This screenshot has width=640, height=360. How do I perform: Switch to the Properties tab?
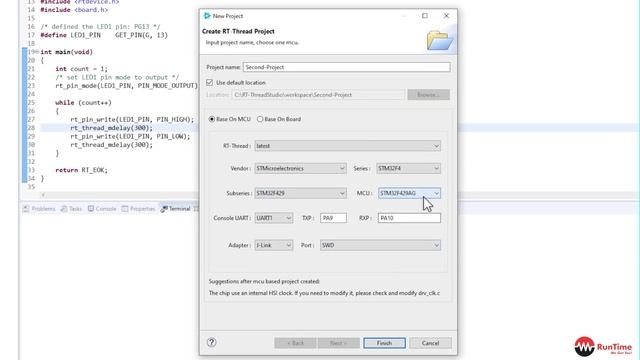(x=138, y=209)
